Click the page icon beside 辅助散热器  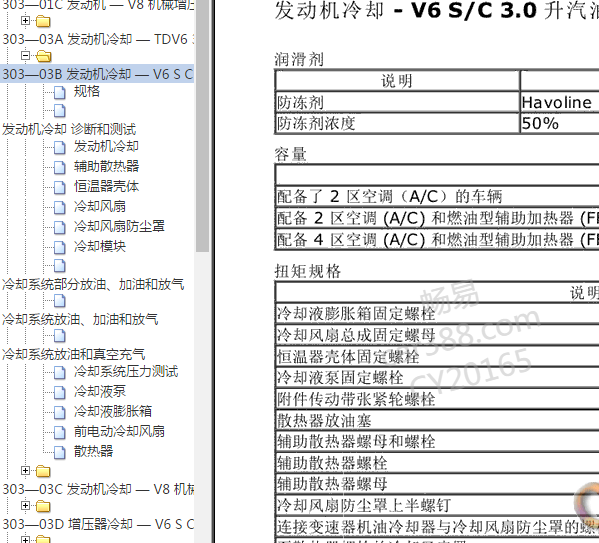[60, 167]
